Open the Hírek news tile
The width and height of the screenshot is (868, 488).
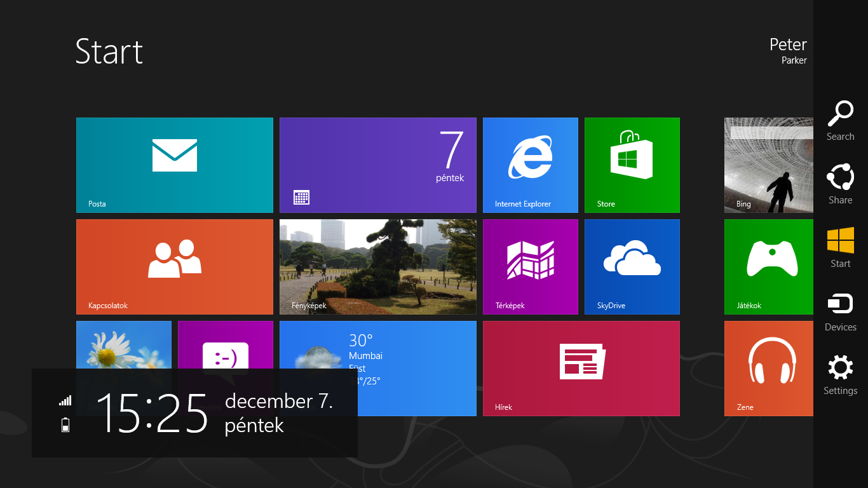click(581, 368)
